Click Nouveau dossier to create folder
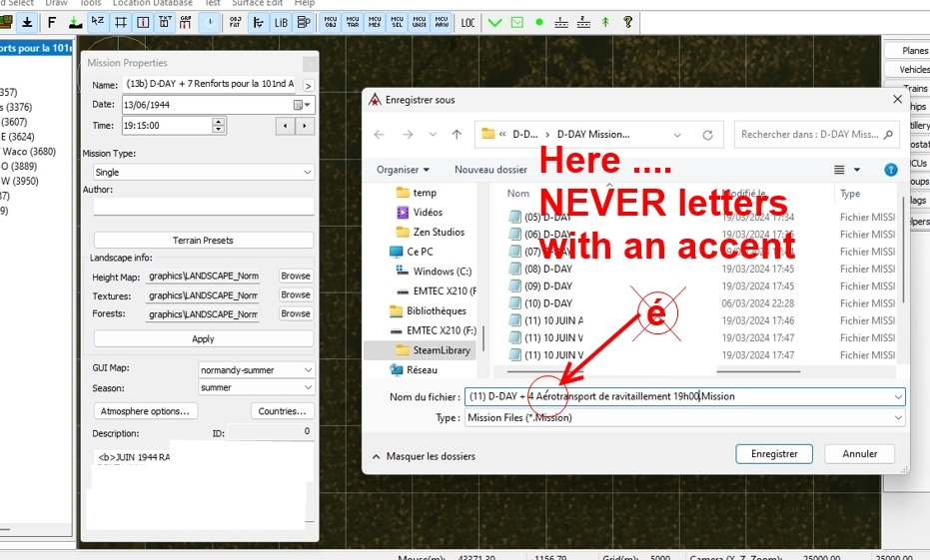The width and height of the screenshot is (930, 560). tap(490, 170)
